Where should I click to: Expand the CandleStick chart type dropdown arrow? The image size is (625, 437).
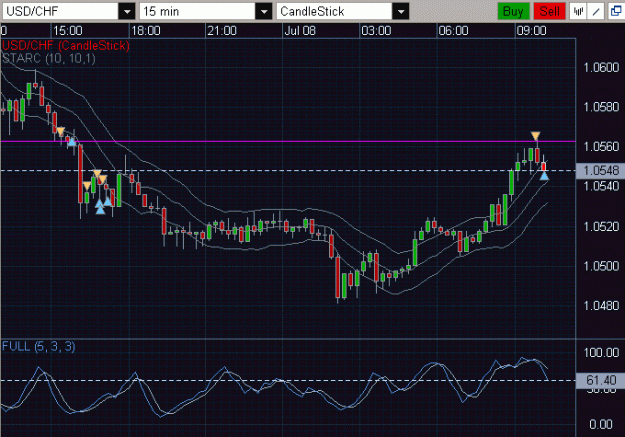[x=401, y=12]
